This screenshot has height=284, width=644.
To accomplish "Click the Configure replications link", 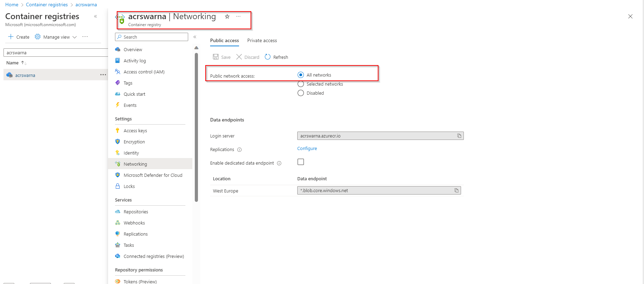I will (307, 149).
